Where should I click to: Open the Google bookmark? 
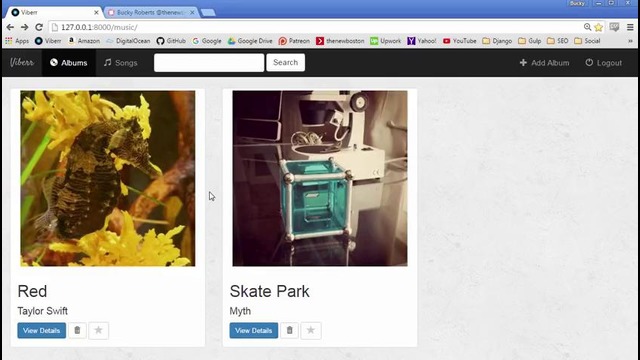207,41
